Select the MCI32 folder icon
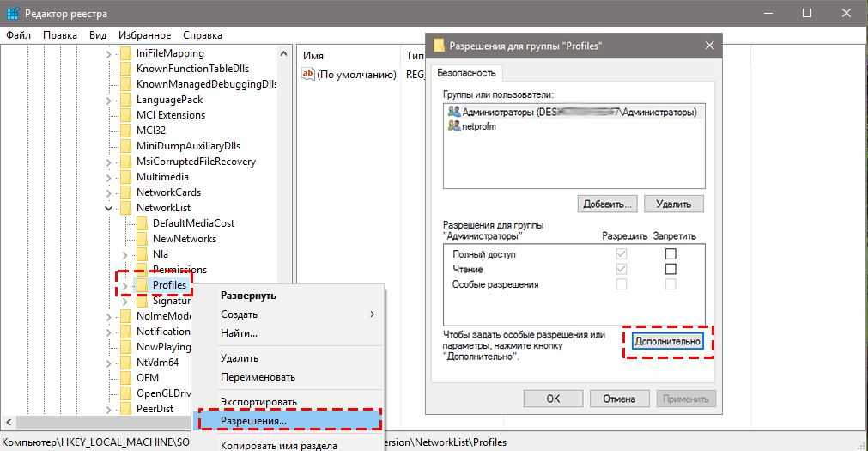868x451 pixels. click(x=126, y=131)
